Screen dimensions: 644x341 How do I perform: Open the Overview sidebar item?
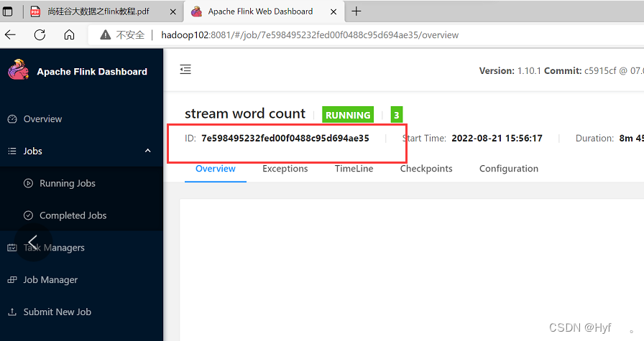81,119
